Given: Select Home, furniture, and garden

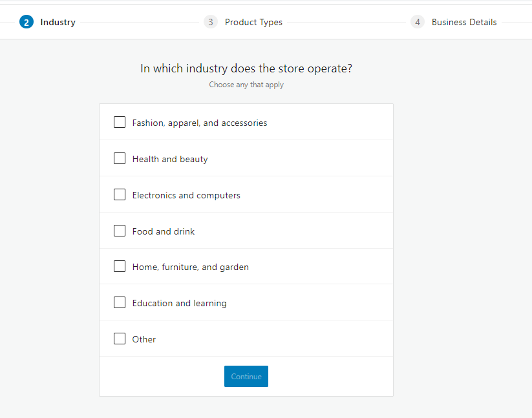Looking at the screenshot, I should 120,266.
